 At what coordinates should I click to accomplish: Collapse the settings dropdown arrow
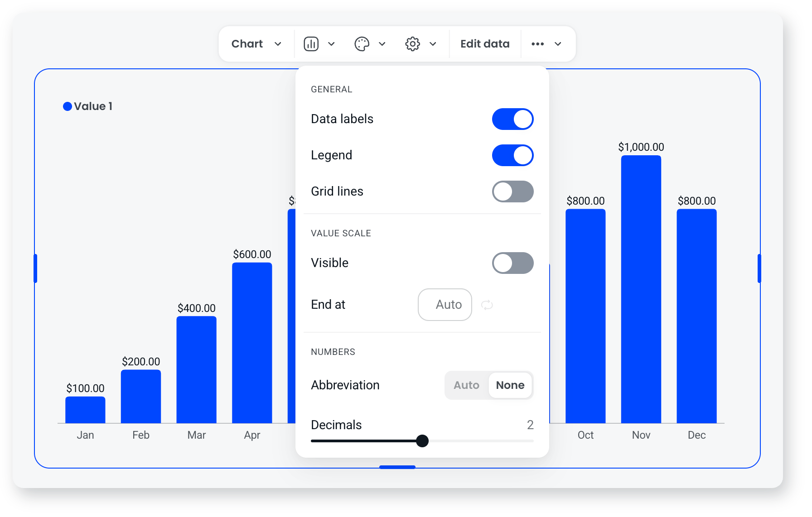(433, 44)
